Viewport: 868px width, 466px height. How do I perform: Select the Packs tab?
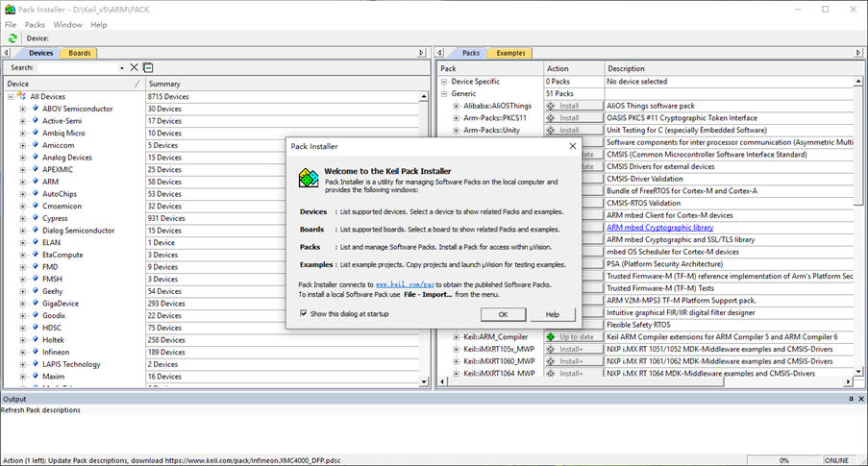click(x=471, y=53)
